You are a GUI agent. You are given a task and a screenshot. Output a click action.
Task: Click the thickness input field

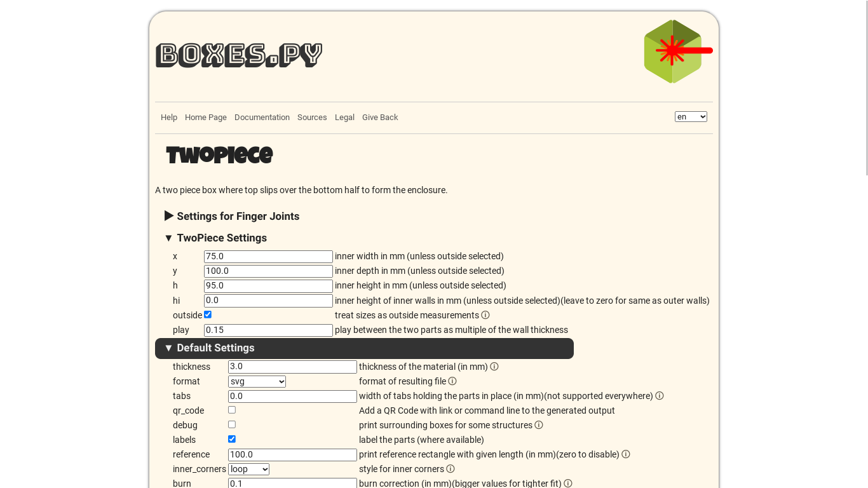point(292,367)
